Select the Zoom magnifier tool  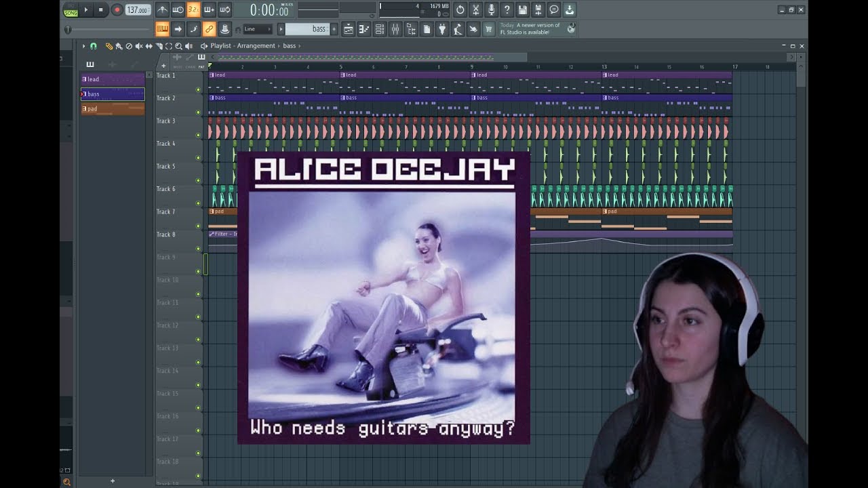point(178,46)
